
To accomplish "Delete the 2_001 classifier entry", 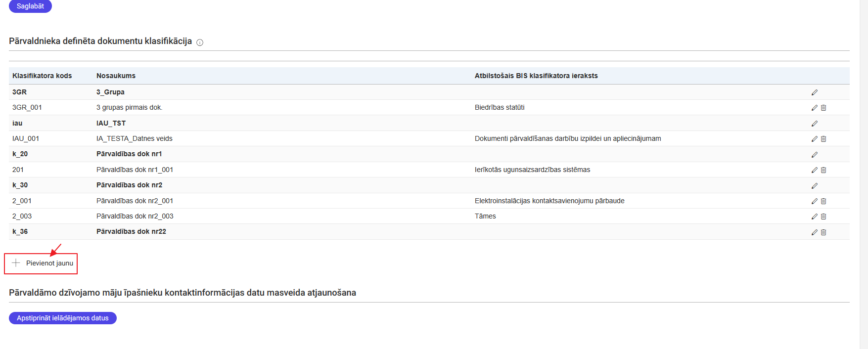I will (823, 201).
